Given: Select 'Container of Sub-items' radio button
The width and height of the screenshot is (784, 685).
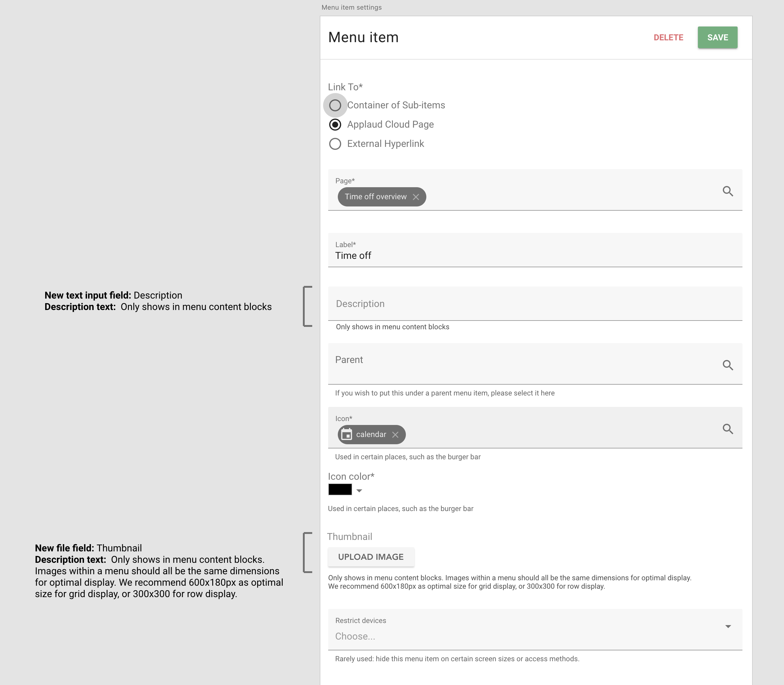Looking at the screenshot, I should (335, 105).
